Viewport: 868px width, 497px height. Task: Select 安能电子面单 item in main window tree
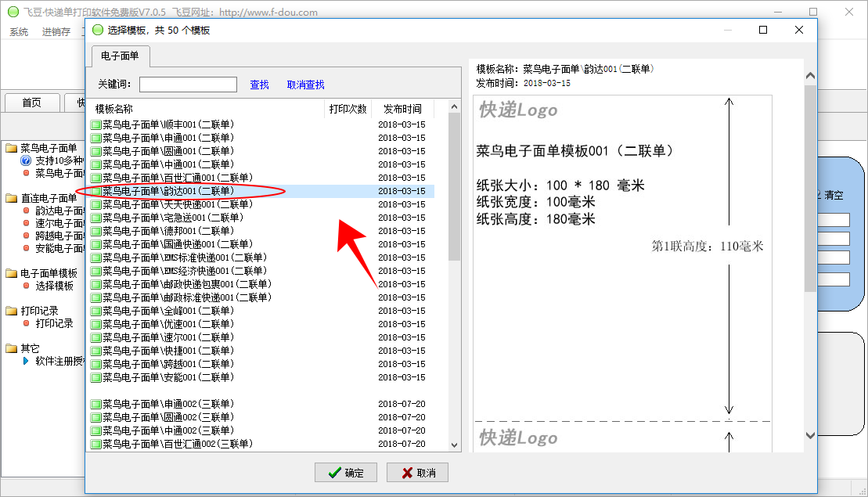point(59,249)
